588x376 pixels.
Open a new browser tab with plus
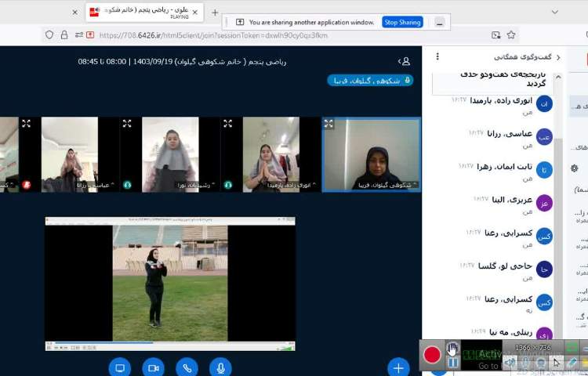[x=215, y=13]
